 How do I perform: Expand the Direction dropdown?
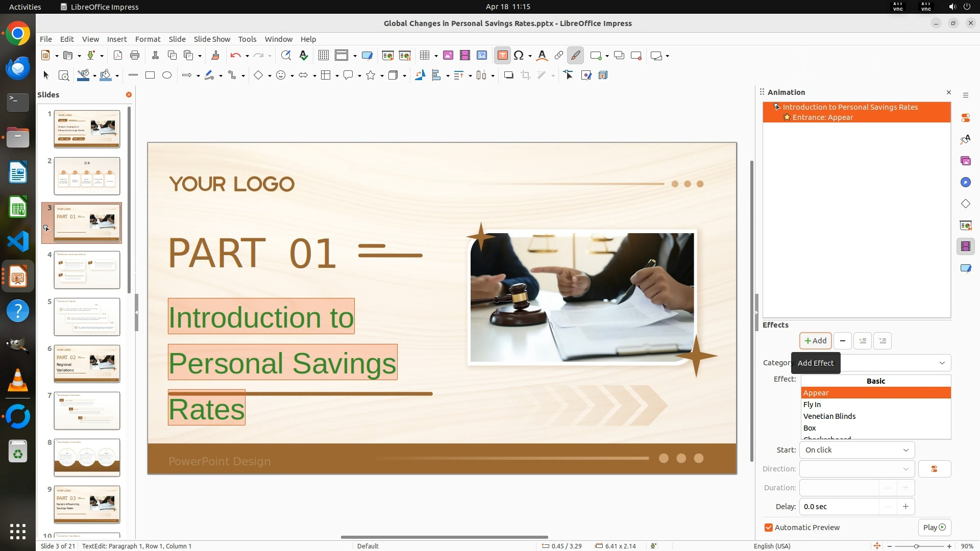(857, 469)
